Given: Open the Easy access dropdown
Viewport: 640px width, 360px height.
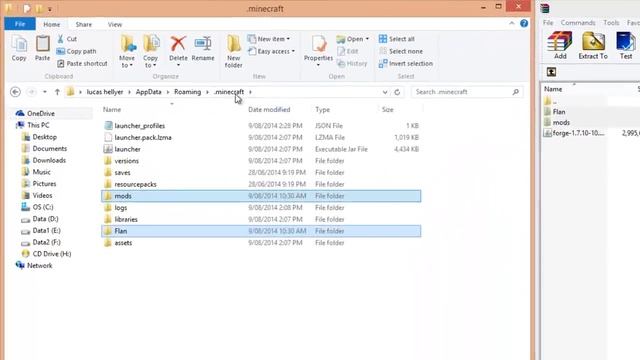Looking at the screenshot, I should pos(271,51).
